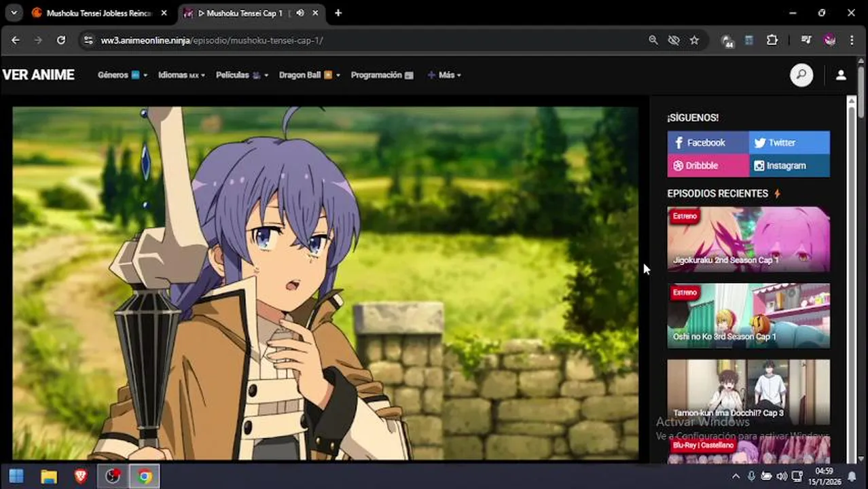
Task: Click the browser forward arrow
Action: pyautogui.click(x=38, y=40)
